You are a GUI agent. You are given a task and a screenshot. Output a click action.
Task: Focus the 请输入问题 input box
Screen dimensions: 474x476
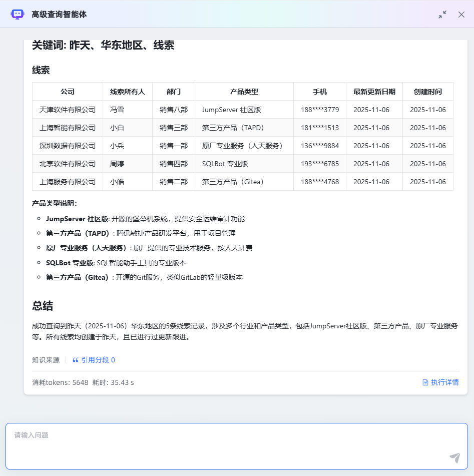(x=237, y=446)
